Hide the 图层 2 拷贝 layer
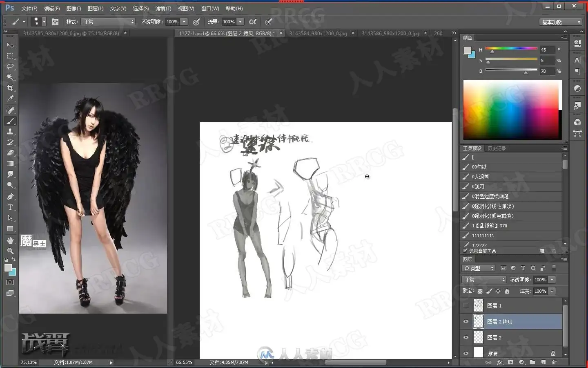 (x=466, y=322)
